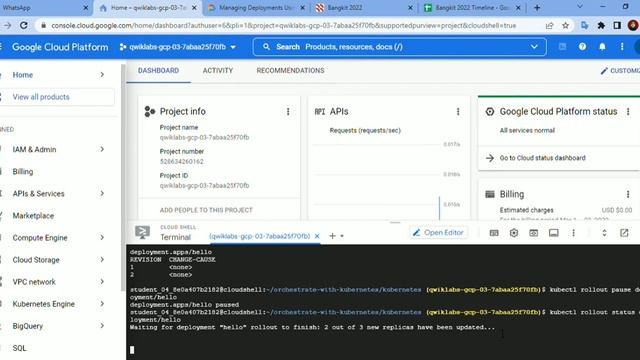Click Add People To This Project
This screenshot has height=360, width=640.
coord(206,210)
